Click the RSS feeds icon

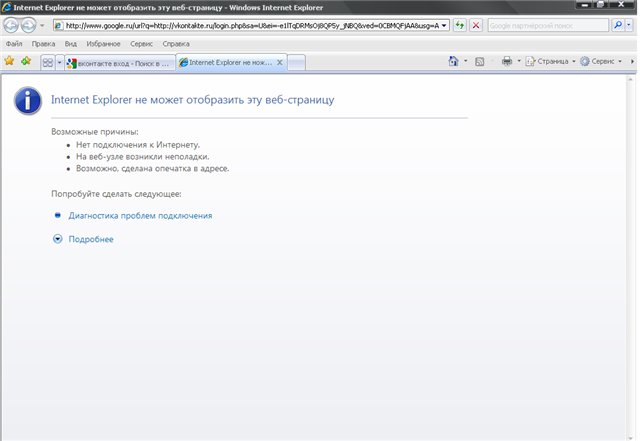point(480,62)
